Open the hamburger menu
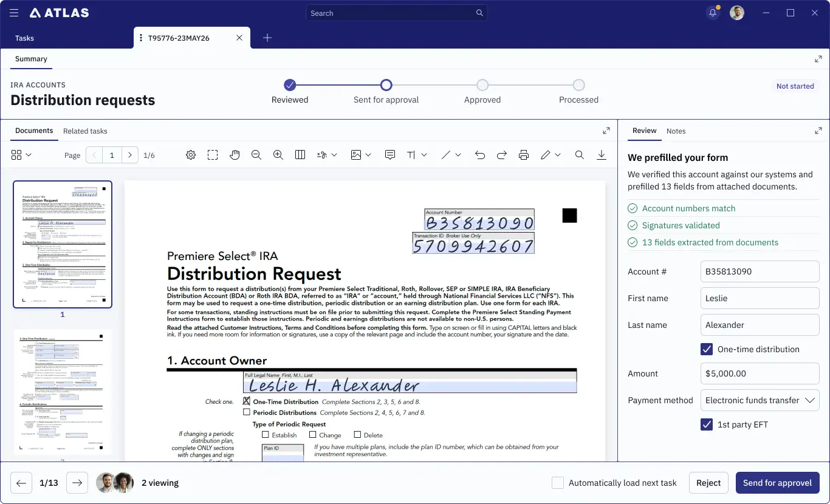The height and width of the screenshot is (504, 830). pos(14,13)
